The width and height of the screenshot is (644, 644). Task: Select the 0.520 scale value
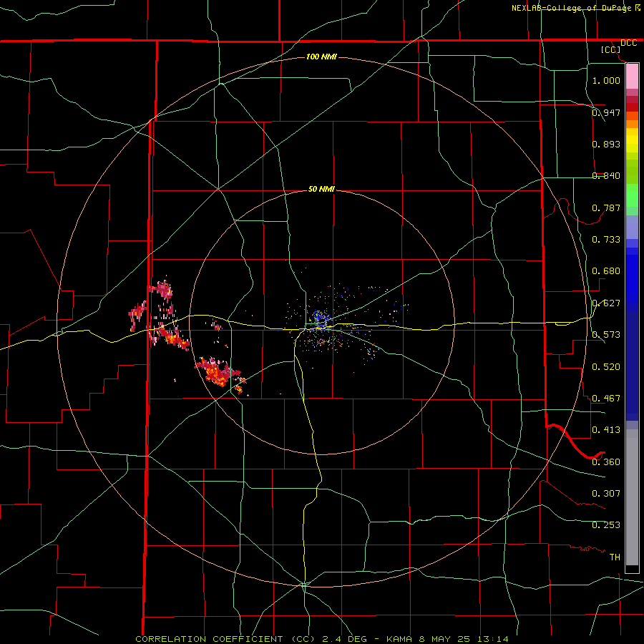pyautogui.click(x=606, y=366)
